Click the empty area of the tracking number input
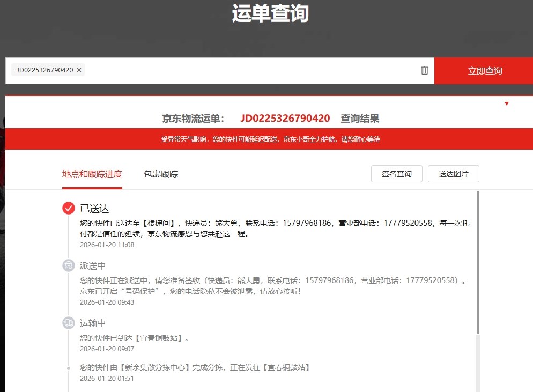 click(x=247, y=70)
